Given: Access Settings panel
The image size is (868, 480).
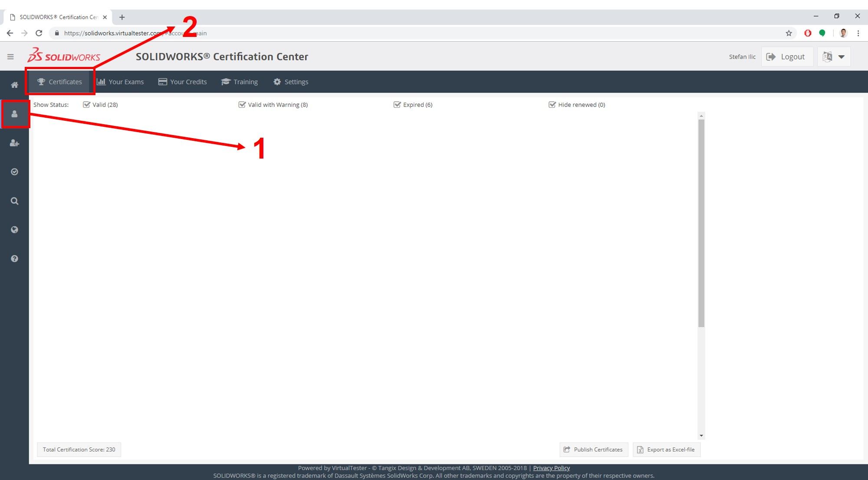Looking at the screenshot, I should pos(291,82).
